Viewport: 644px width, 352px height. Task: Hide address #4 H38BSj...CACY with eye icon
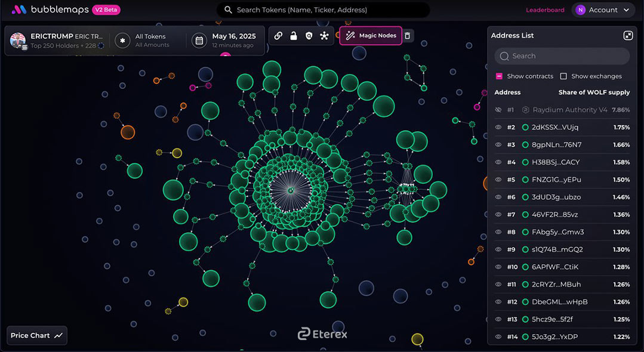pyautogui.click(x=498, y=162)
